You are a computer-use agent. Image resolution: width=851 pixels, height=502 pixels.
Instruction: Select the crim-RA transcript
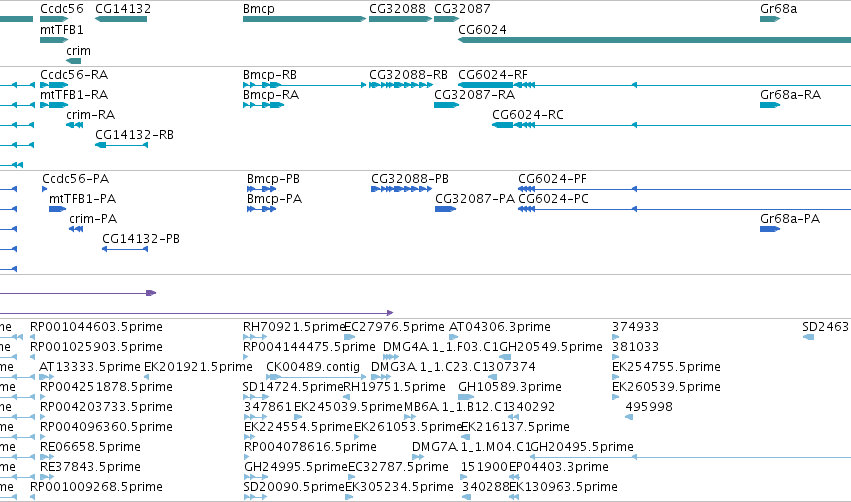[x=74, y=125]
